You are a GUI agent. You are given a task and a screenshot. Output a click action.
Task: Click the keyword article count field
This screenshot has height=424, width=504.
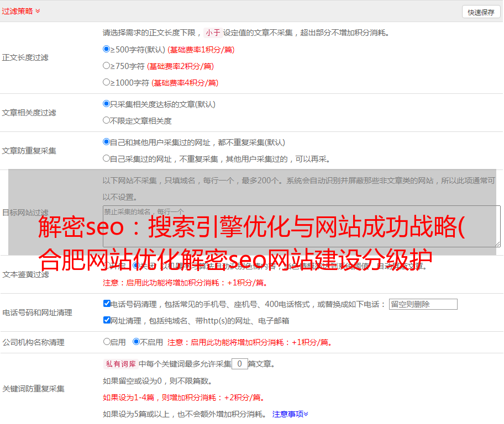pyautogui.click(x=239, y=364)
